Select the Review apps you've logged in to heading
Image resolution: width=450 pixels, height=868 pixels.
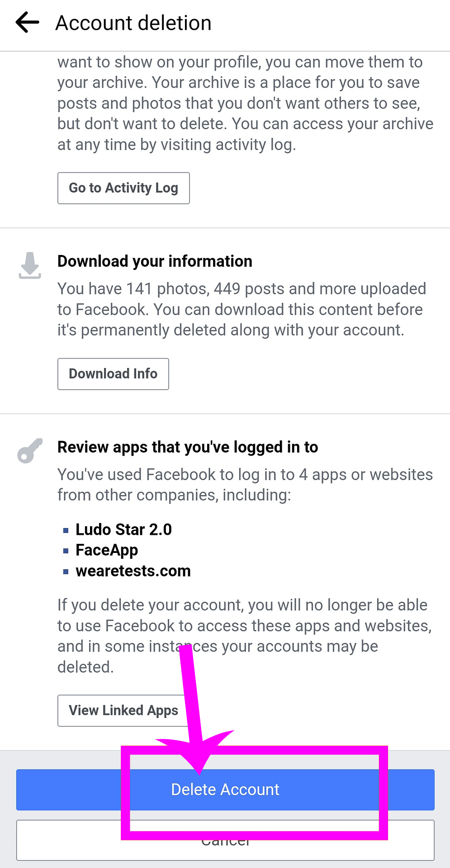coord(188,447)
